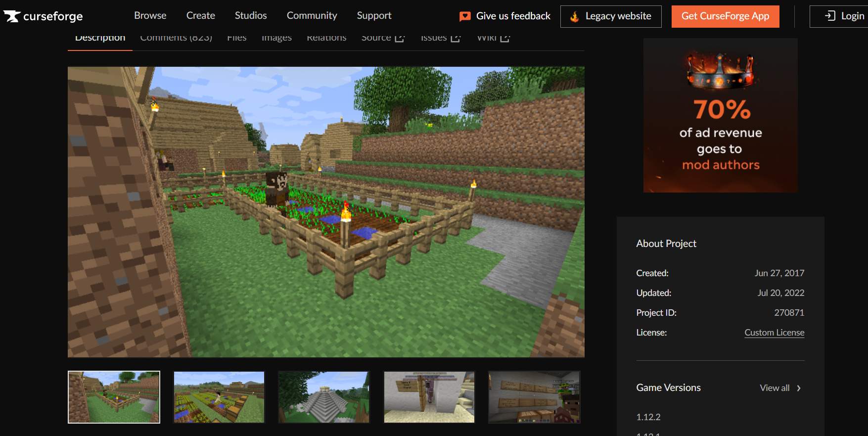Open the Source tab link

[383, 38]
